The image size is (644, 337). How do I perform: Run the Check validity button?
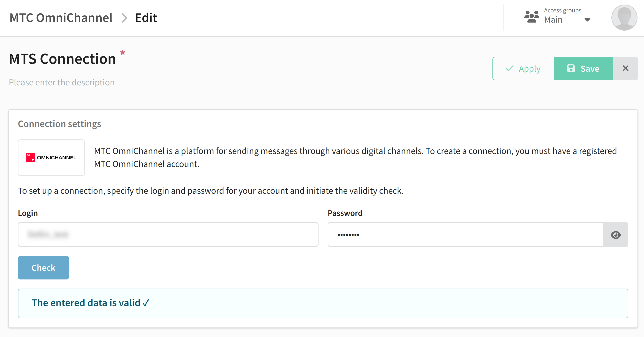click(x=43, y=268)
